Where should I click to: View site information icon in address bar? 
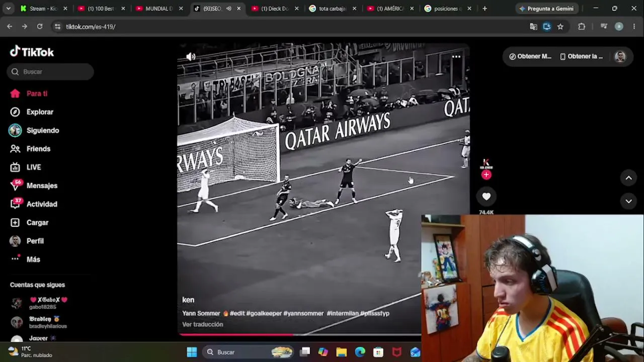57,27
